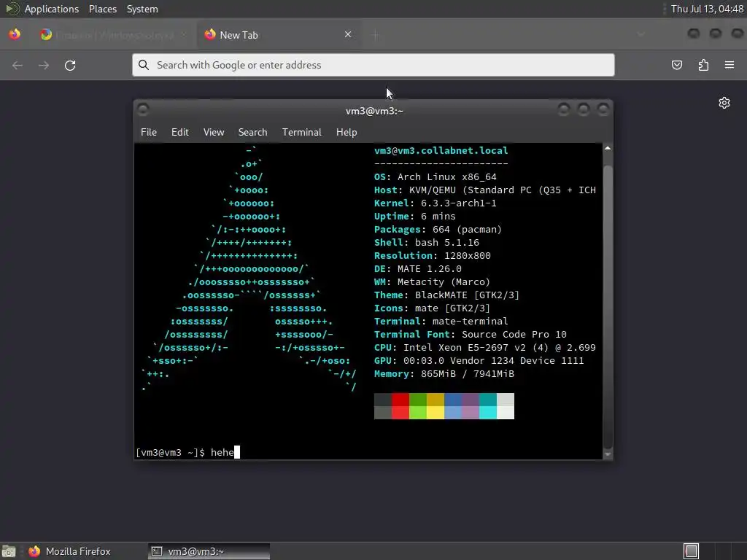Click the terminal vertical scrollbar thumb
The width and height of the screenshot is (747, 560).
click(x=608, y=307)
